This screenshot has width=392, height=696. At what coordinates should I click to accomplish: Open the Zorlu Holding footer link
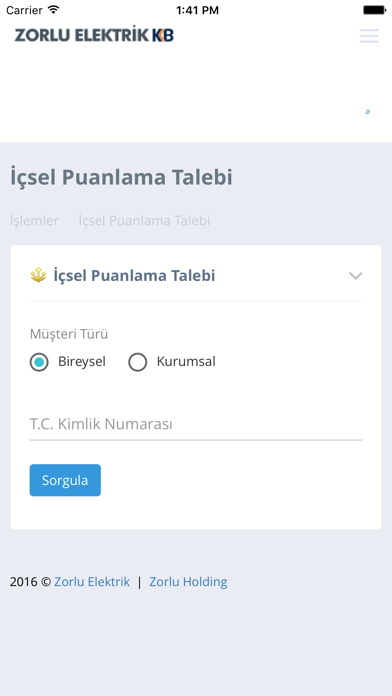[x=188, y=582]
